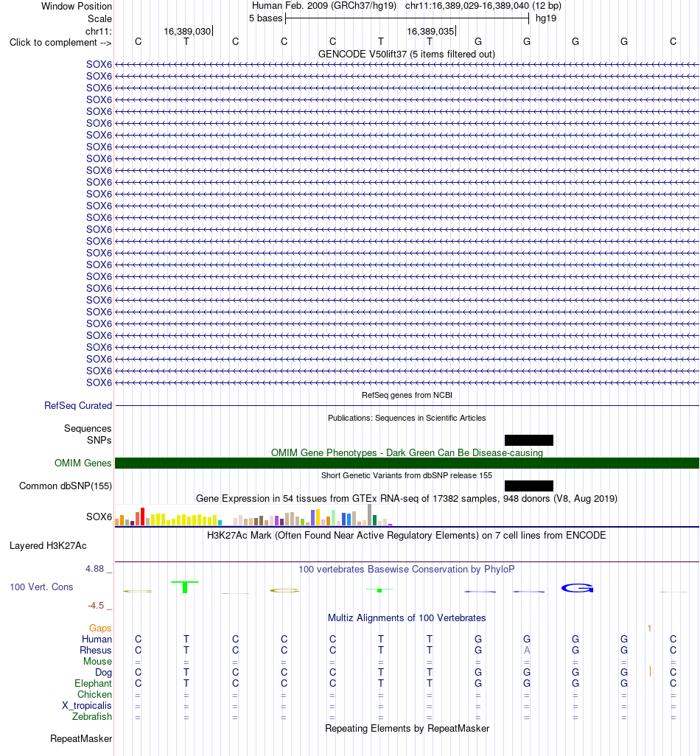Screen dimensions: 700x756
Task: Open the H3K27Ac Mark ENCODE track title
Action: pos(407,535)
